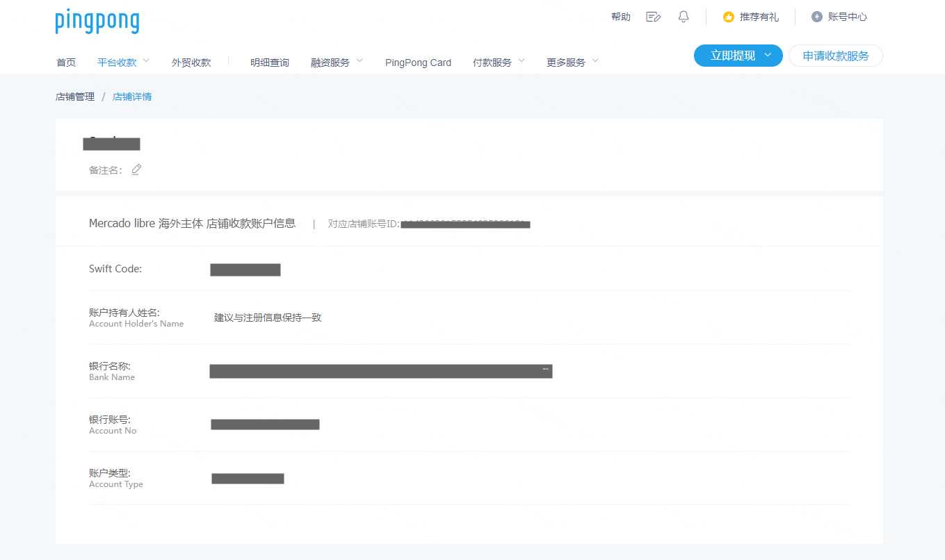Open 外贸收款 menu item
The width and height of the screenshot is (945, 560).
pyautogui.click(x=191, y=63)
